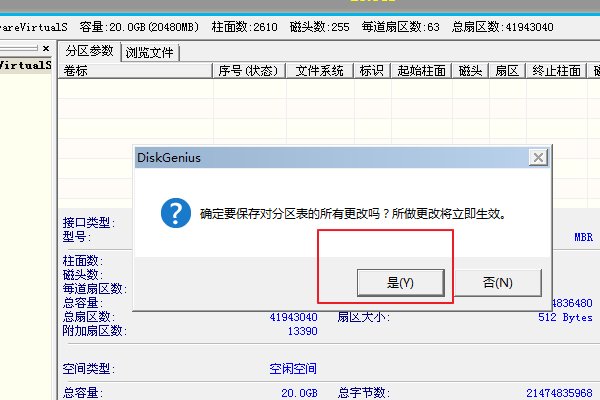
Task: Click the 空间类型 label
Action: click(89, 369)
